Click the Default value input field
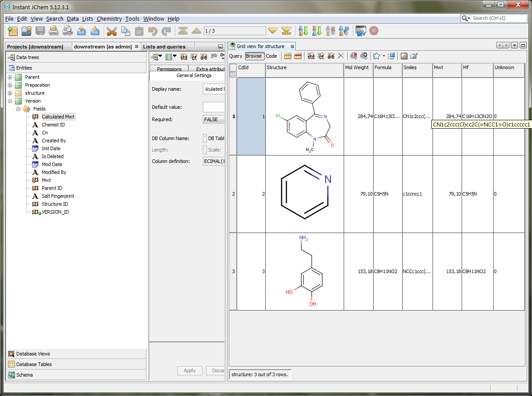Screen dimensions: 532x396 click(213, 107)
